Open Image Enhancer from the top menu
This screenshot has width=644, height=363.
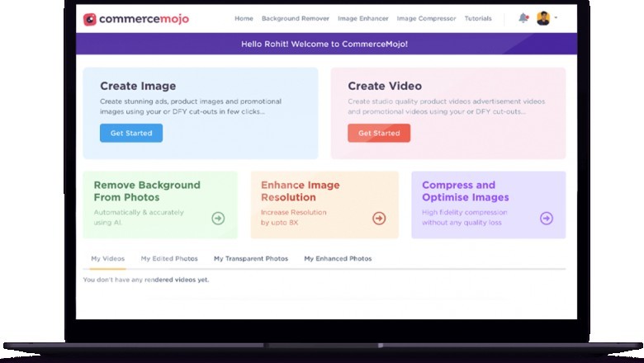pos(363,18)
